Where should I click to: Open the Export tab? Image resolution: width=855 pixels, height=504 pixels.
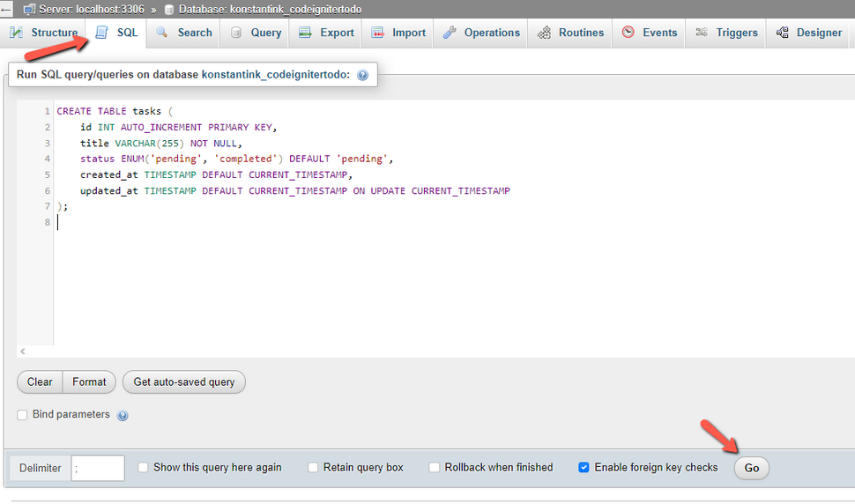click(326, 33)
